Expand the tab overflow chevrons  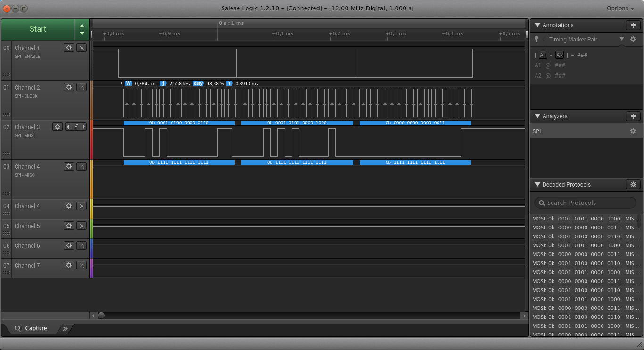(x=66, y=328)
